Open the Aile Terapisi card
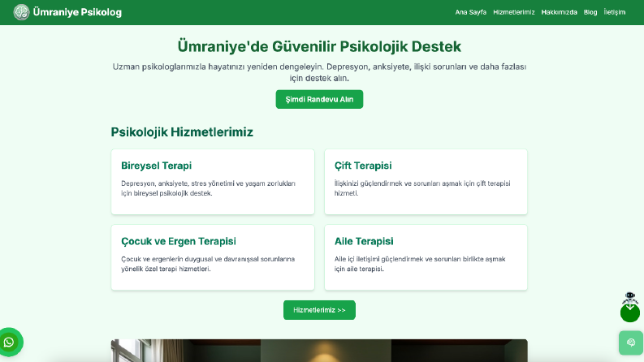644x362 pixels. (x=426, y=257)
